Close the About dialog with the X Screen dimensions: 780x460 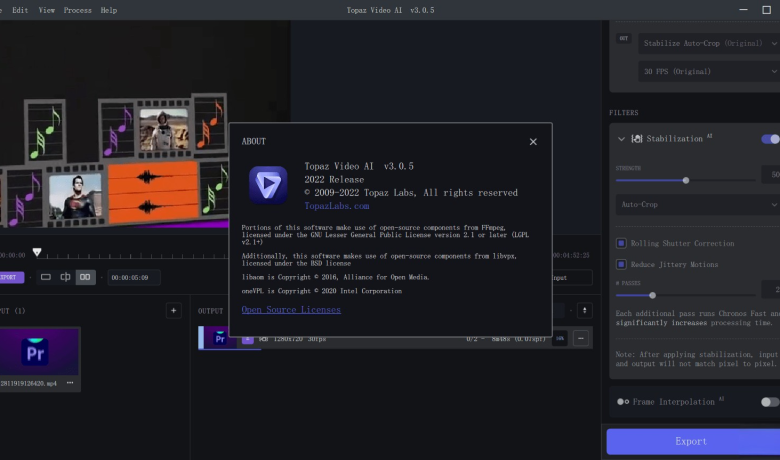click(533, 142)
